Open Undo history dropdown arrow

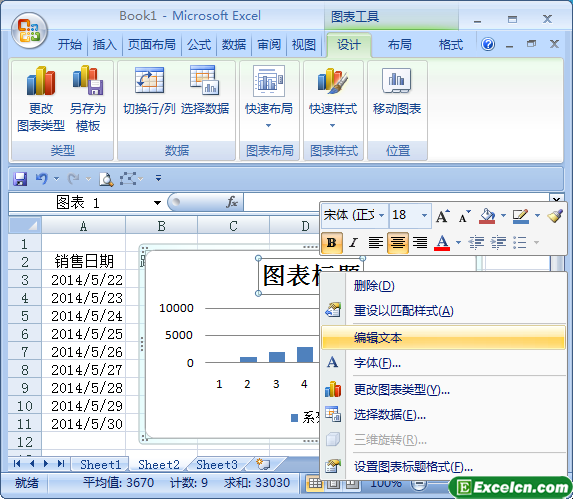tap(56, 179)
